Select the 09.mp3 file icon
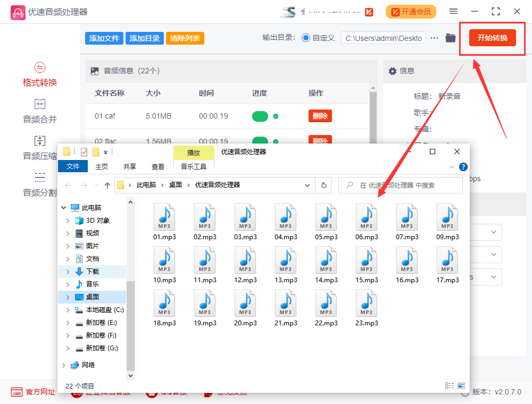This screenshot has width=532, height=404. pos(447,217)
